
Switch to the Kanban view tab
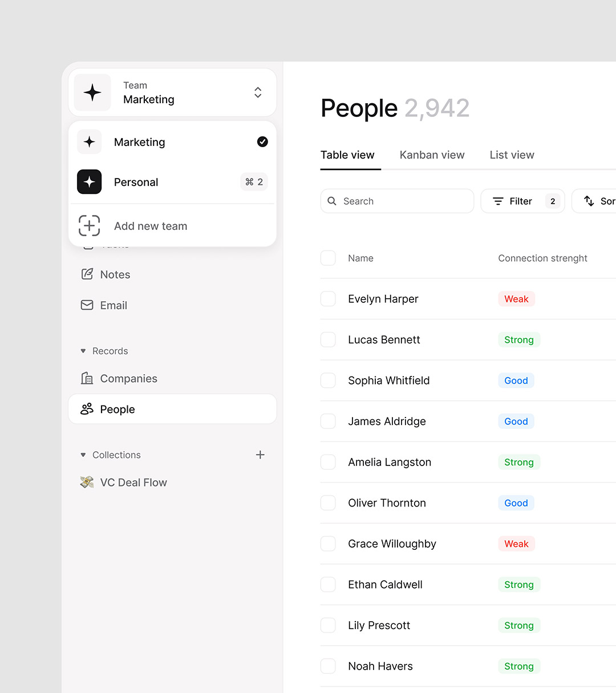point(432,155)
